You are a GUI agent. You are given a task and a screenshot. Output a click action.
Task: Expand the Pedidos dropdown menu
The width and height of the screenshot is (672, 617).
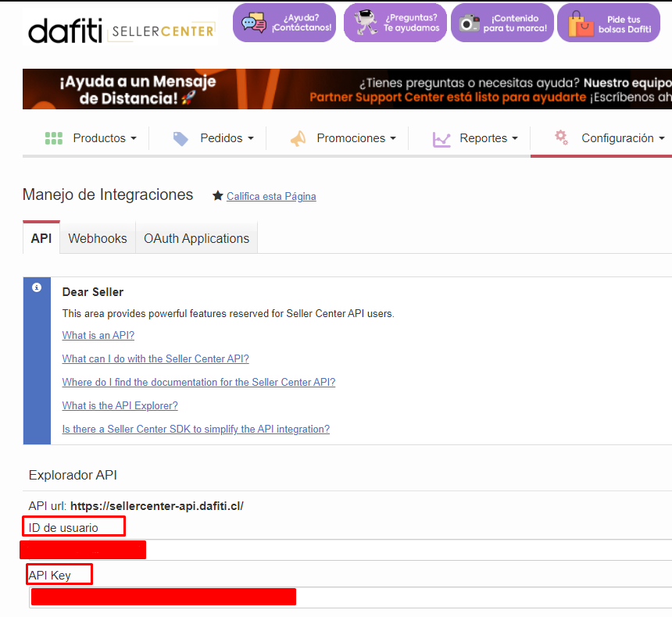coord(227,138)
